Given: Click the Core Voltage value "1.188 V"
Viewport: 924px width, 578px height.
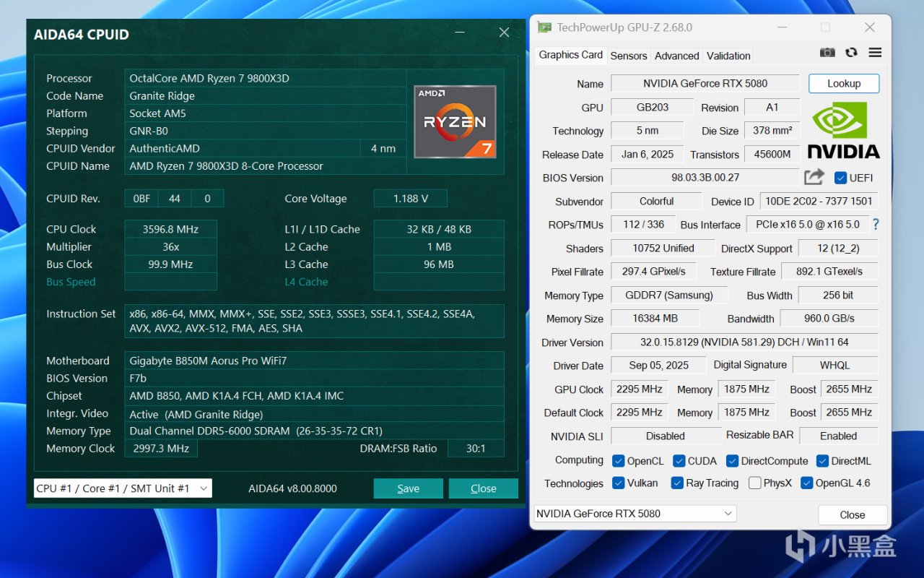Looking at the screenshot, I should [x=411, y=199].
